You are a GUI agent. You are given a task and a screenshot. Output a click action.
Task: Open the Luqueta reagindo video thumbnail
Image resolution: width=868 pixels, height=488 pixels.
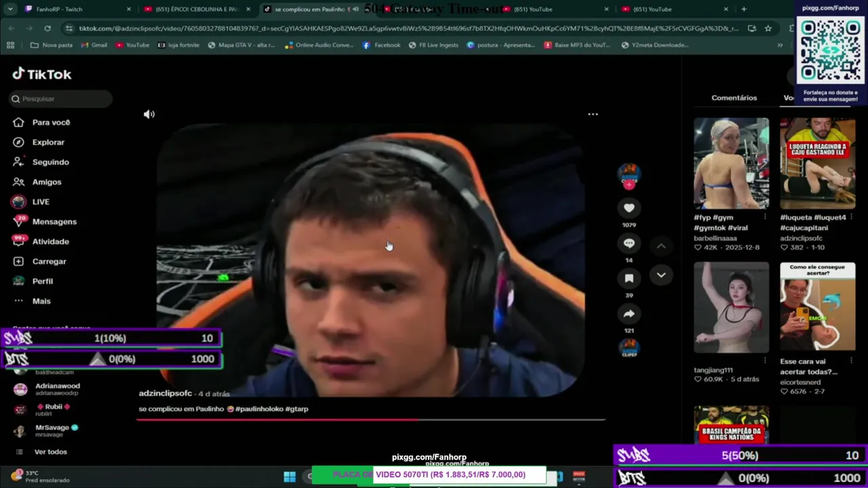[817, 163]
